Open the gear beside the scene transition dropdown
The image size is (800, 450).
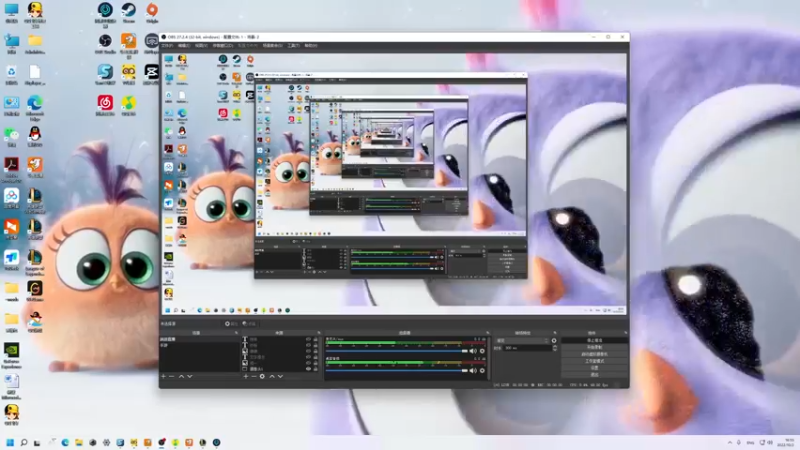[554, 340]
